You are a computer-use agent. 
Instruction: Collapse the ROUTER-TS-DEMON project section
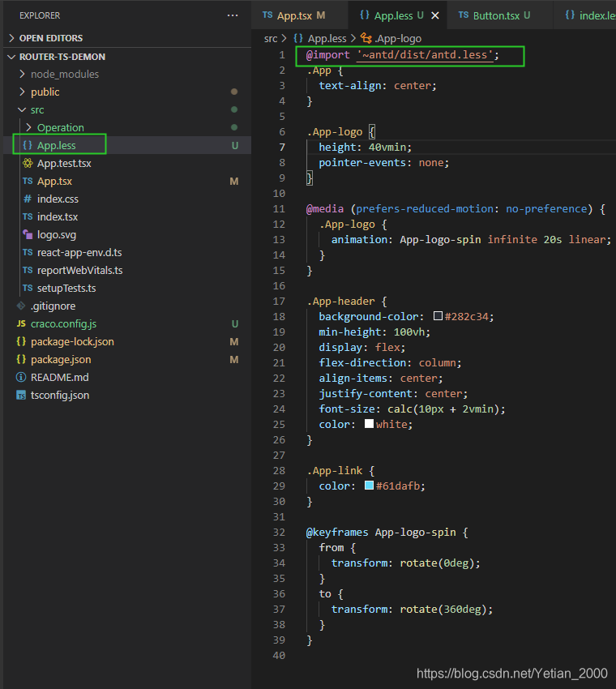click(127, 57)
